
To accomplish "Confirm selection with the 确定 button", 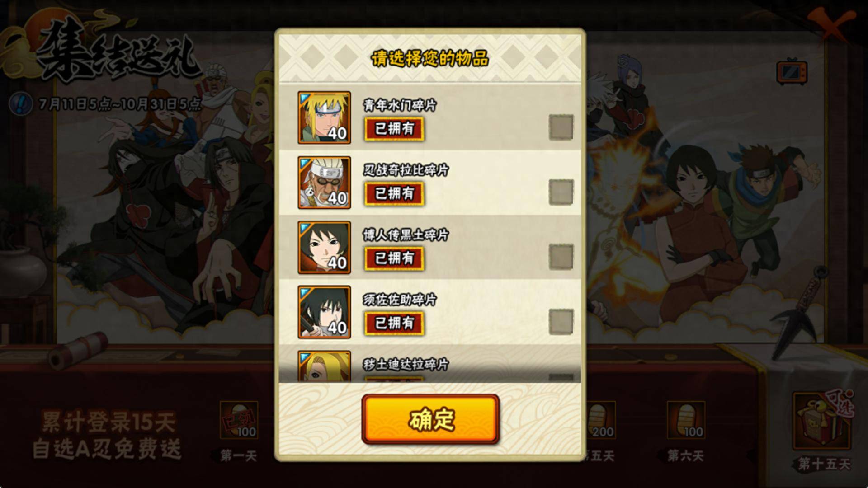I will tap(430, 419).
